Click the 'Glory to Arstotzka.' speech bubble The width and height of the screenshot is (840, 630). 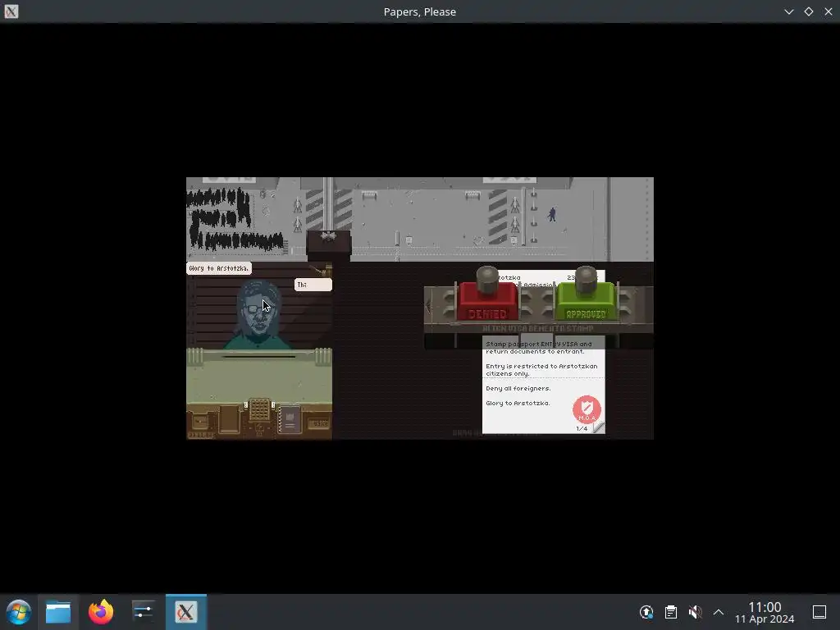pyautogui.click(x=218, y=268)
